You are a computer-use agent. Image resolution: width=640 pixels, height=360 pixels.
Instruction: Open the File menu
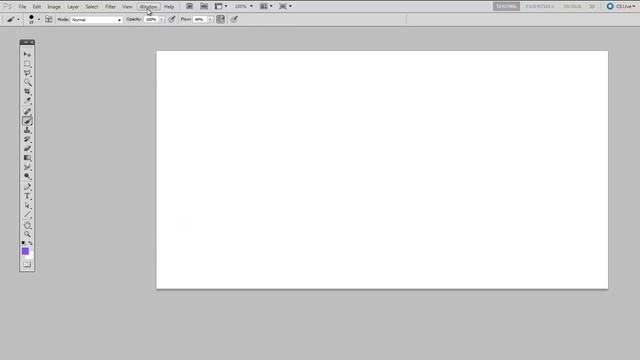[x=22, y=7]
